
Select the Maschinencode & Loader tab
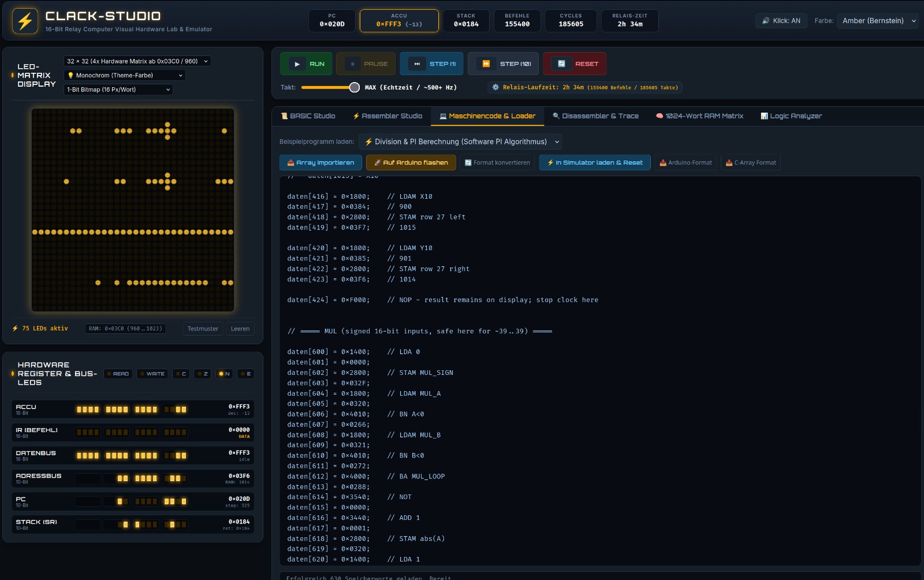(488, 116)
